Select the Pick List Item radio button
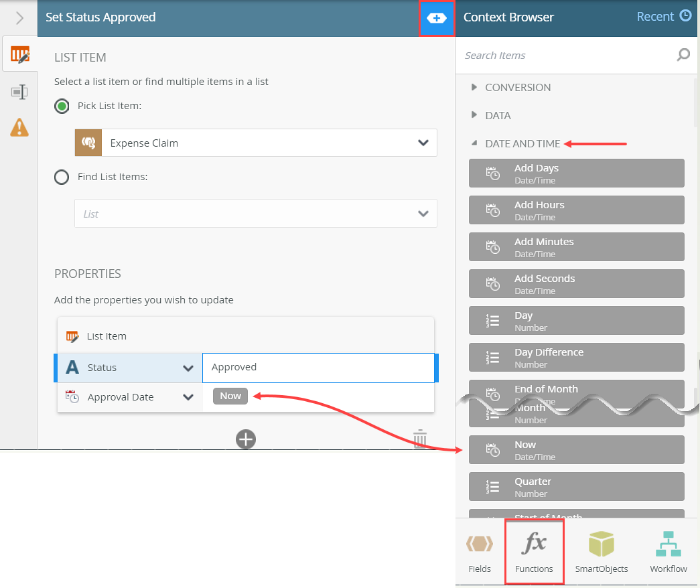700x588 pixels. click(62, 106)
